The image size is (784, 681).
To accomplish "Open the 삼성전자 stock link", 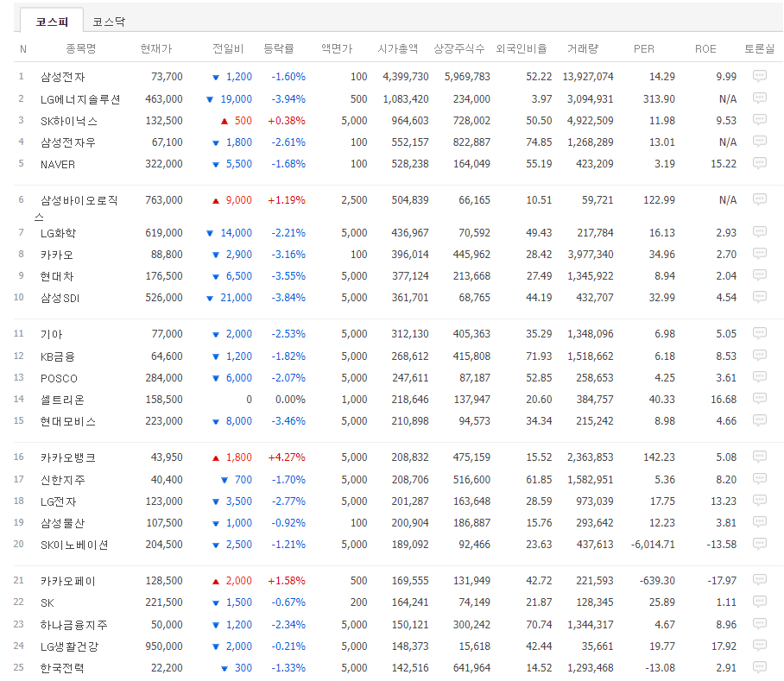I will point(62,77).
